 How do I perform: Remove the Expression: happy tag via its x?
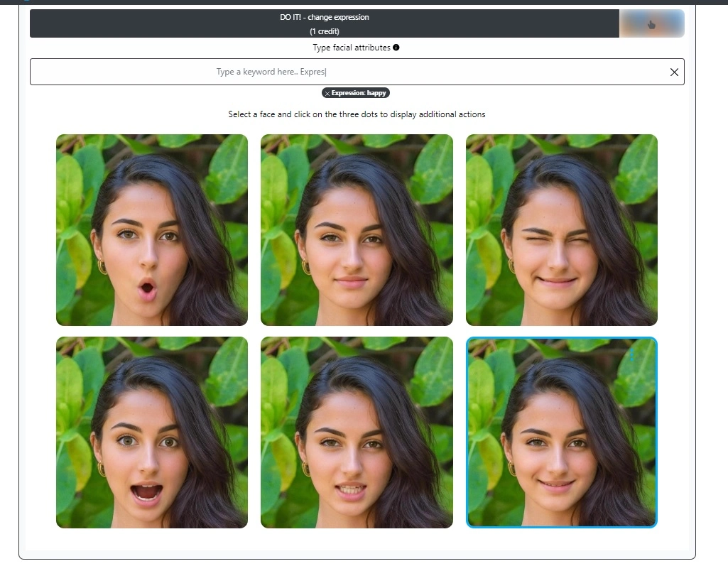click(x=327, y=93)
